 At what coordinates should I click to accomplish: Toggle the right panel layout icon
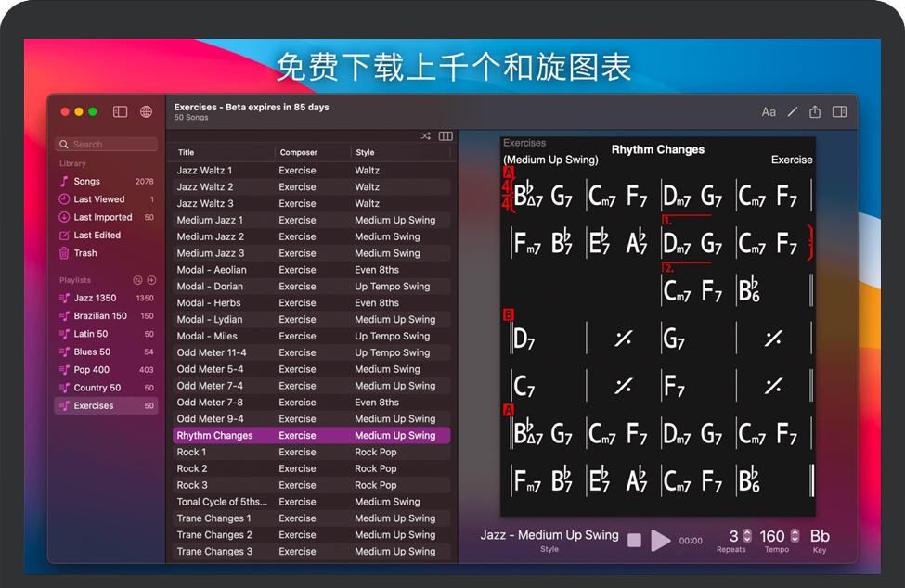(x=839, y=112)
